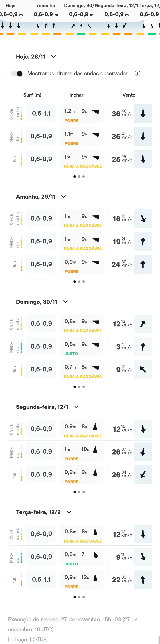The image size is (160, 644).
Task: Click the 1.2m 9s swell cell rated POBRE
Action: [x=81, y=113]
